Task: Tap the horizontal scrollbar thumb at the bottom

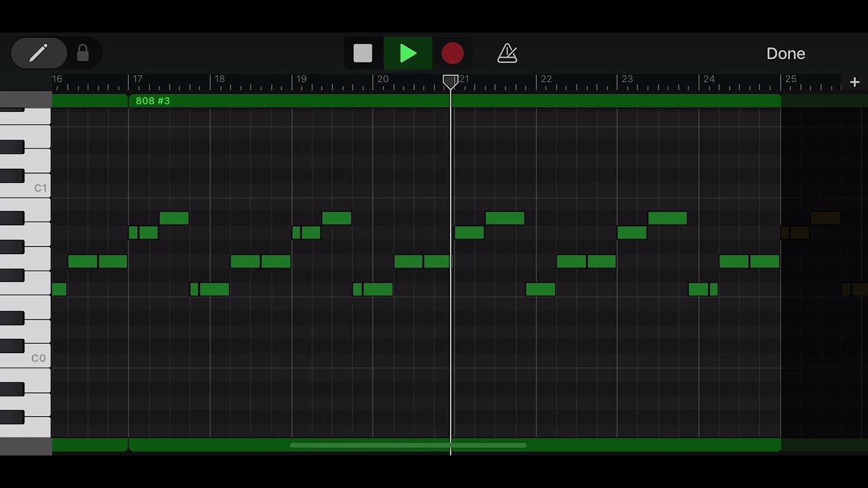Action: tap(408, 445)
